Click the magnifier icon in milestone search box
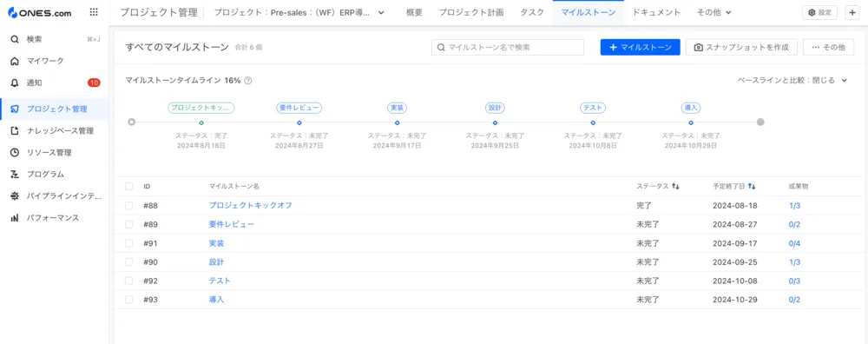The image size is (868, 344). tap(441, 48)
